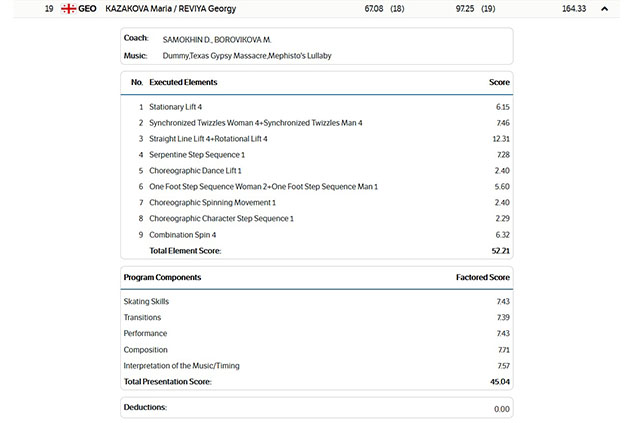This screenshot has width=640, height=423.
Task: Select the Stationary Lift 4 row
Action: (x=176, y=106)
